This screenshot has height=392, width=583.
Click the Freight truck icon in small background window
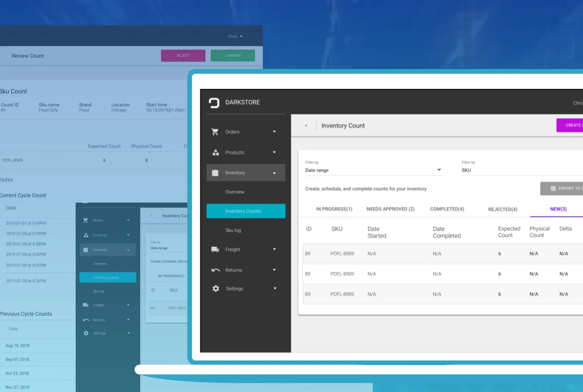[86, 305]
